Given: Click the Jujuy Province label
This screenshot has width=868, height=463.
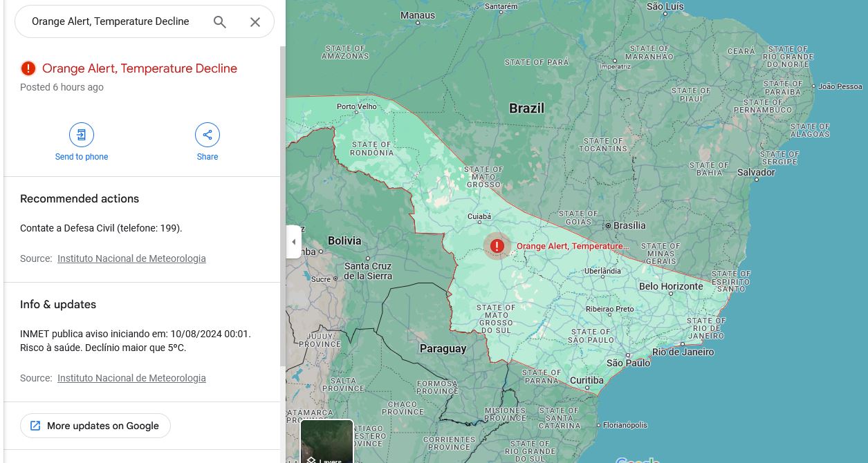Looking at the screenshot, I should coord(320,340).
